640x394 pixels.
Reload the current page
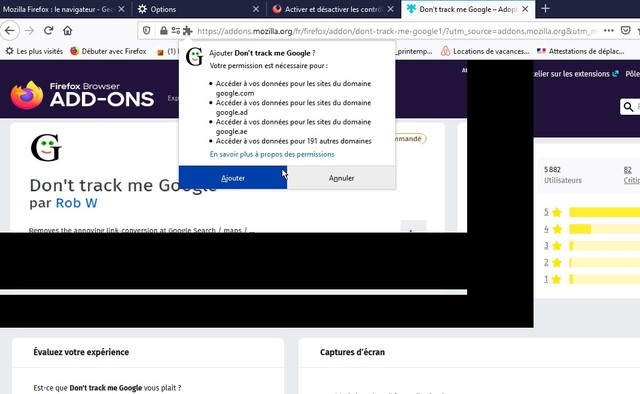(49, 31)
